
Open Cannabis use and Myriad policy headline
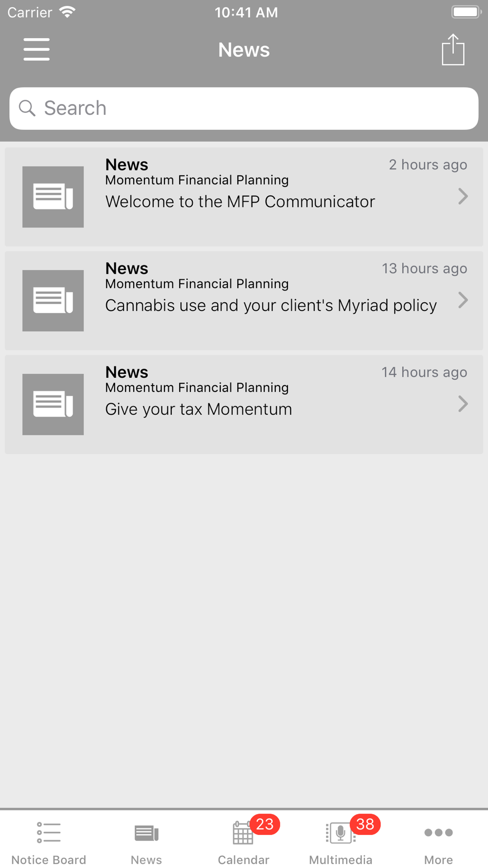[271, 306]
